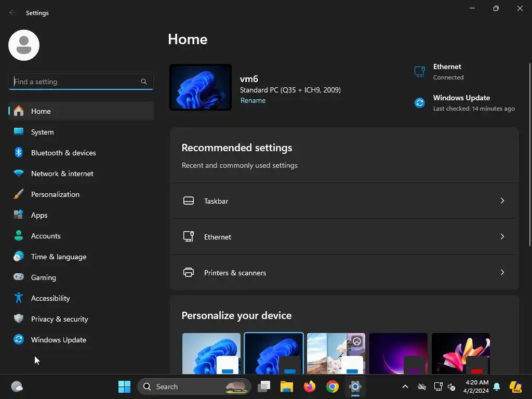This screenshot has height=399, width=532.
Task: Click the vertical scrollbar of Settings
Action: click(x=529, y=154)
